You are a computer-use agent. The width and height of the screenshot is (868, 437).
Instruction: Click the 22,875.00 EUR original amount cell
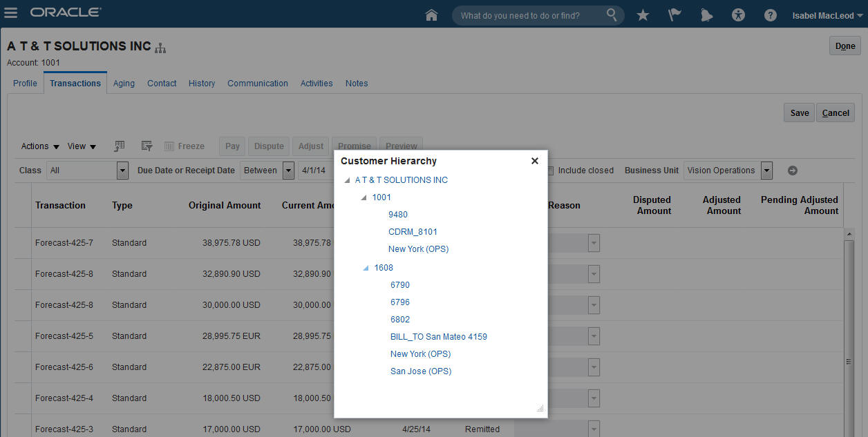click(x=232, y=367)
